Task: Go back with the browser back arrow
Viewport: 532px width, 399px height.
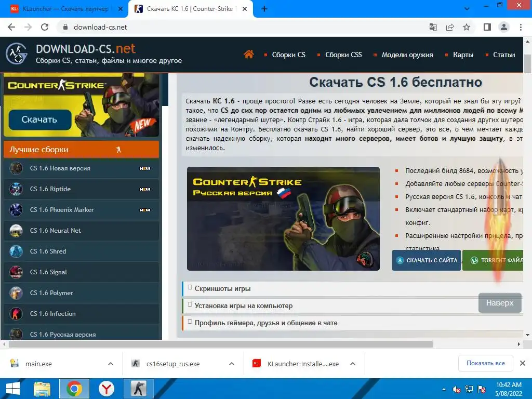Action: click(x=11, y=27)
